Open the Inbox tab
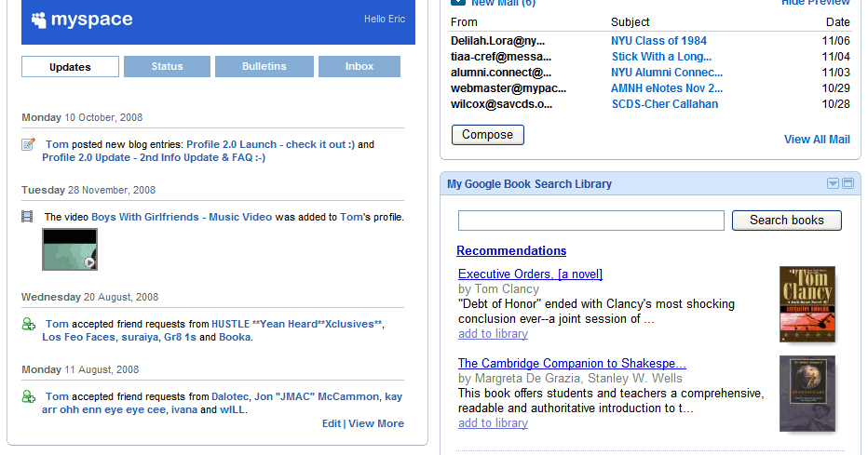This screenshot has height=455, width=868. (x=359, y=66)
